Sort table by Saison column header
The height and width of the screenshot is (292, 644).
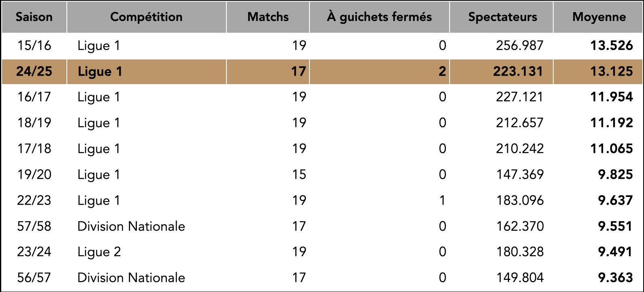point(34,17)
